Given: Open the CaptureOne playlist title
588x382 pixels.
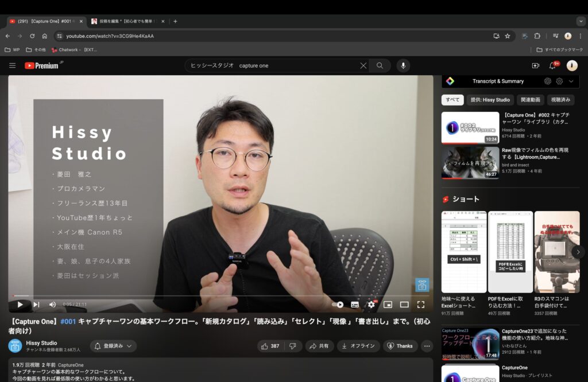Looking at the screenshot, I should point(514,368).
